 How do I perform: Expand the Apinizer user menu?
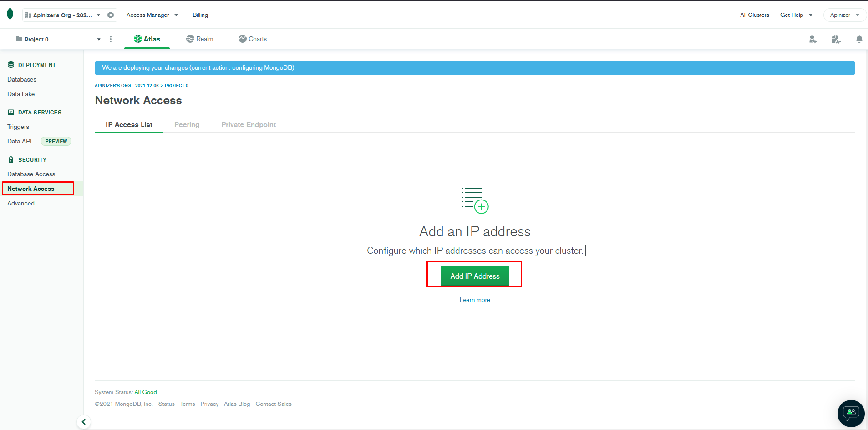[844, 15]
